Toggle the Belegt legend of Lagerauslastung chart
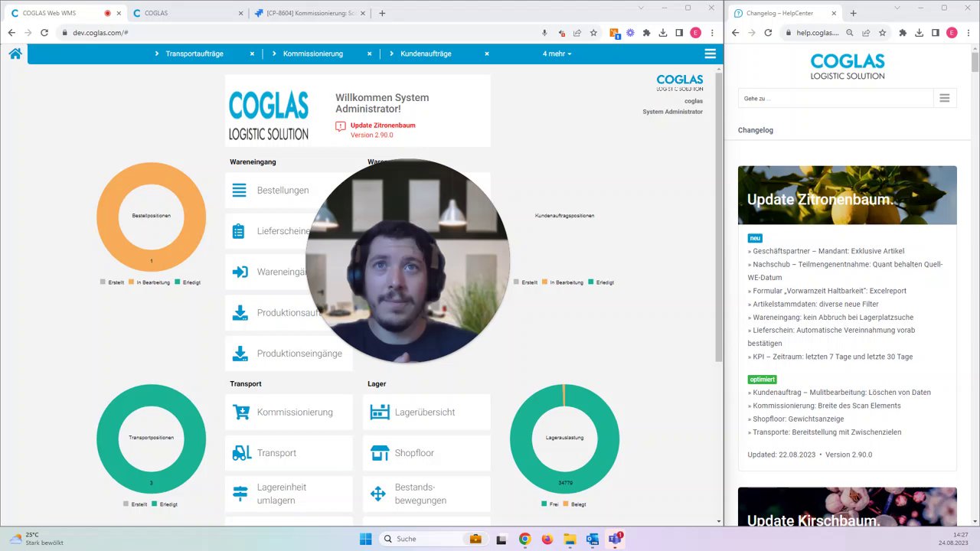Viewport: 980px width, 551px height. pos(574,504)
